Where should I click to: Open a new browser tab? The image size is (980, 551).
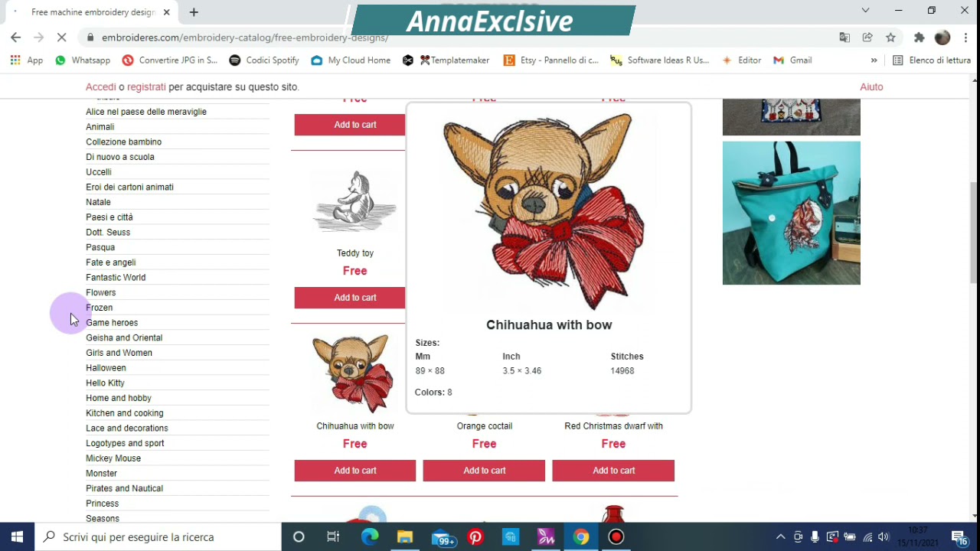(x=194, y=12)
